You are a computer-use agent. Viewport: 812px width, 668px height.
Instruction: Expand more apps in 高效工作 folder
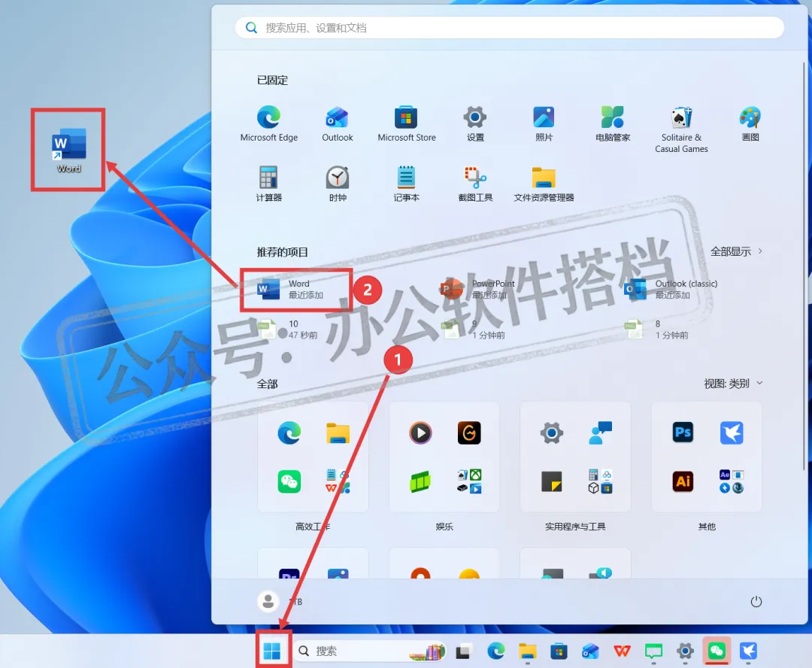(x=338, y=481)
